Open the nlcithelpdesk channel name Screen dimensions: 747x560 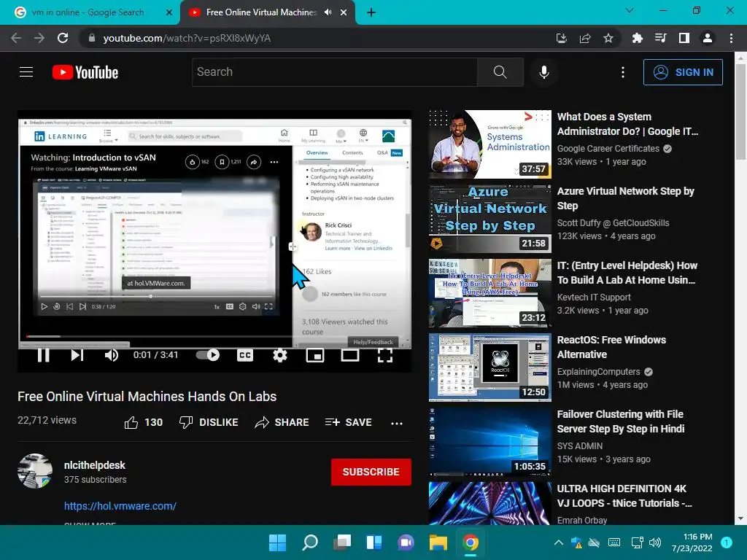[x=95, y=465]
